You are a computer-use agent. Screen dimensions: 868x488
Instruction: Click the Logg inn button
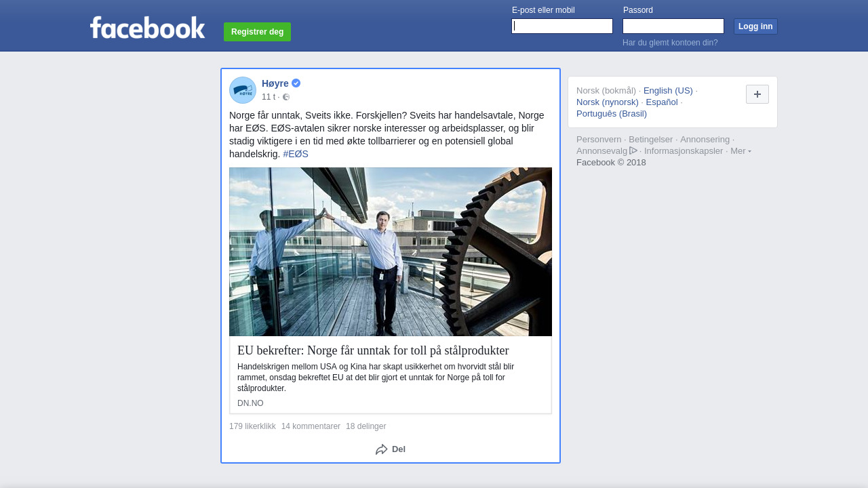tap(755, 26)
